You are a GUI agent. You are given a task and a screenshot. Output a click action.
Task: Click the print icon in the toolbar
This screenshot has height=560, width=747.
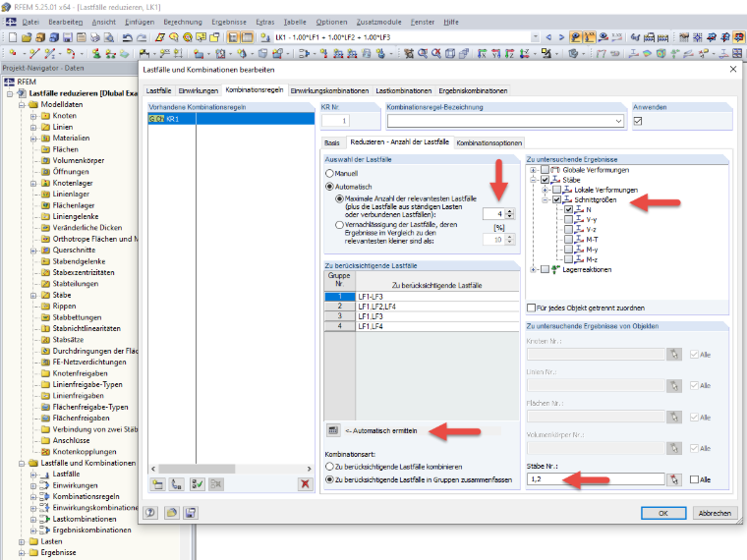point(95,37)
